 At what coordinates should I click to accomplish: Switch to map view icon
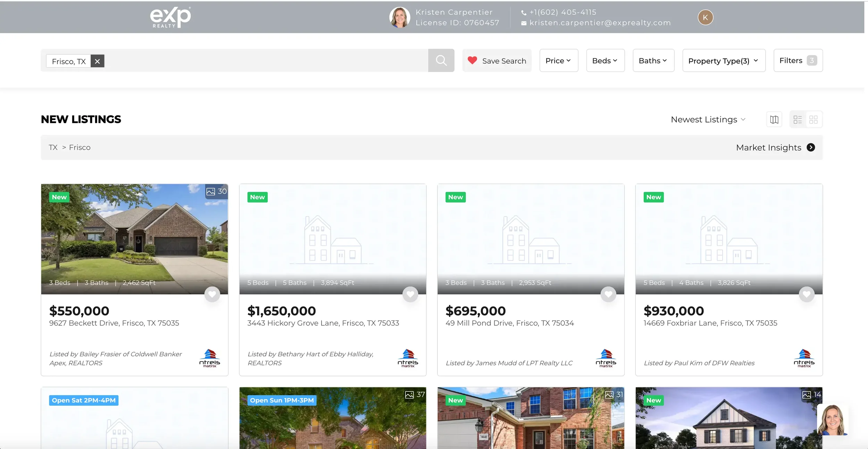coord(774,120)
